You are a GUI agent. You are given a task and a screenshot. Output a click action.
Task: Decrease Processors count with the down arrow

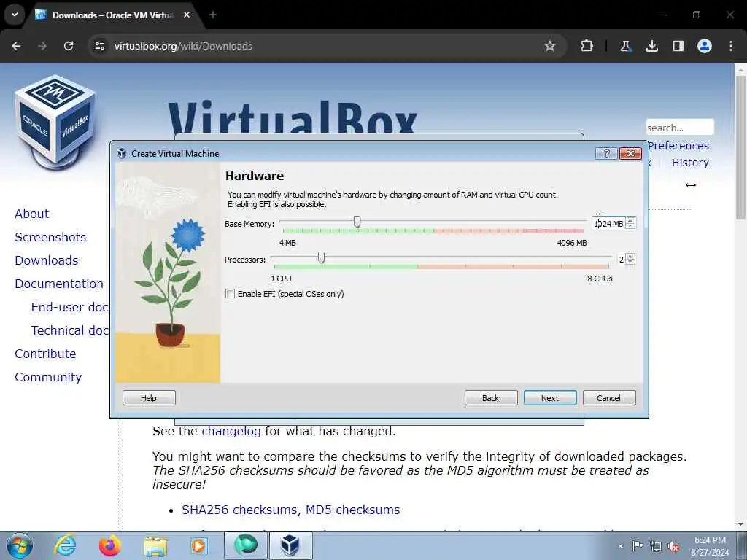[x=630, y=262]
